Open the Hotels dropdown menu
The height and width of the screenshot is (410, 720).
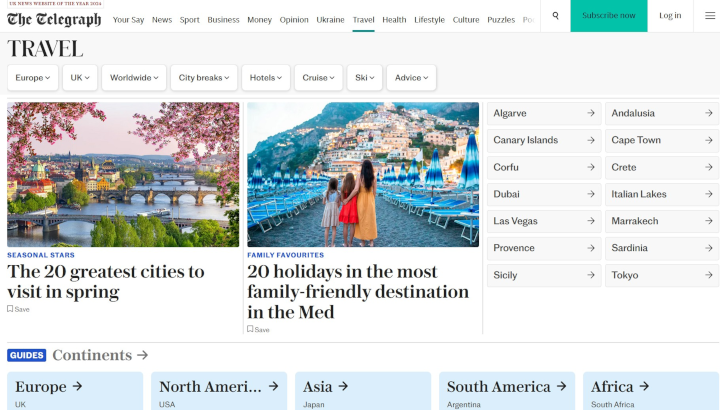(x=266, y=78)
